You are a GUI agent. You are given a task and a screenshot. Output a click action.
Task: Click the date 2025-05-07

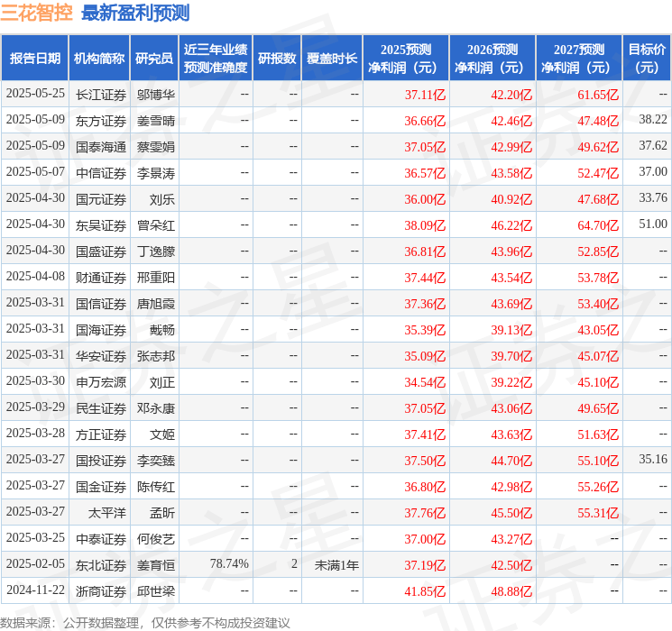tap(35, 171)
